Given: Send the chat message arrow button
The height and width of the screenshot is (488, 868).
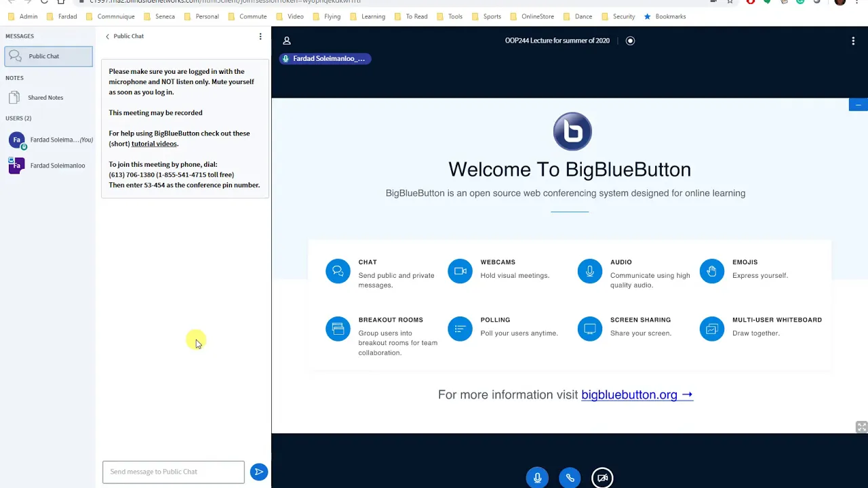Looking at the screenshot, I should [x=258, y=472].
